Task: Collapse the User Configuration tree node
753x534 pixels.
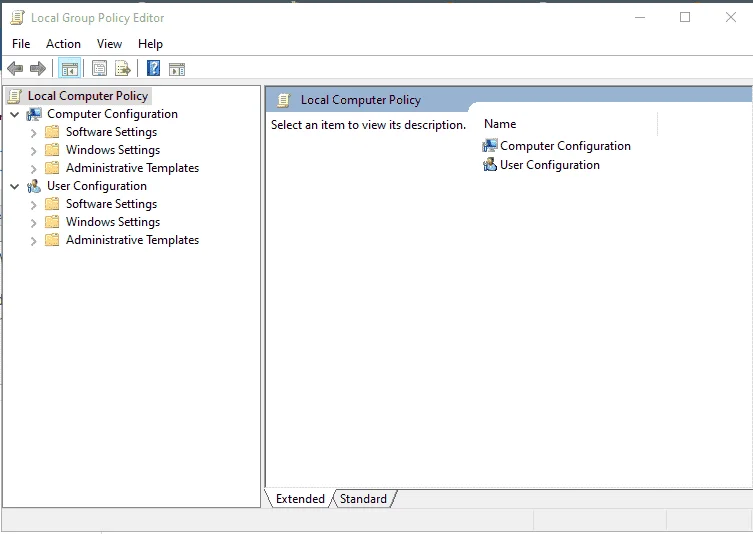Action: click(x=15, y=186)
